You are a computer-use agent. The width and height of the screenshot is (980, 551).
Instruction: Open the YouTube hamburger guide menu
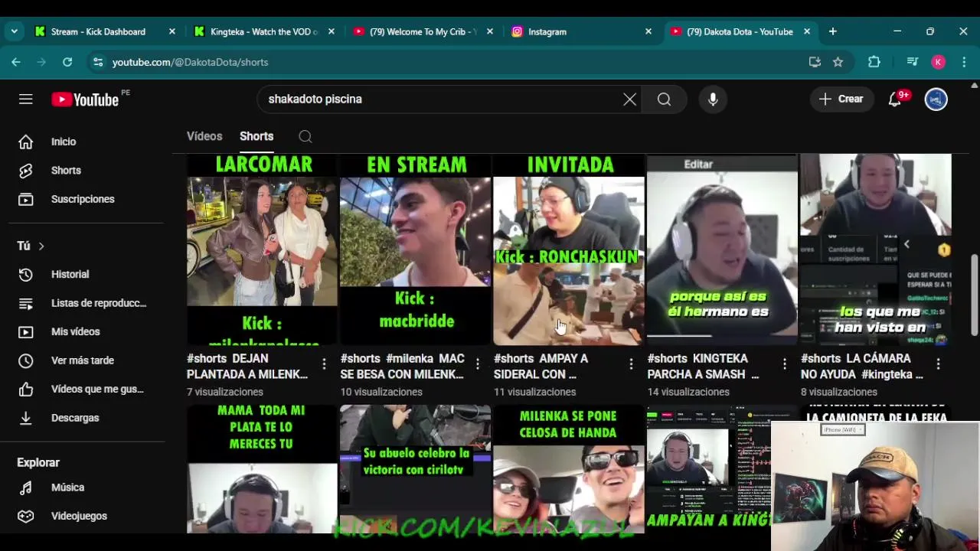26,99
